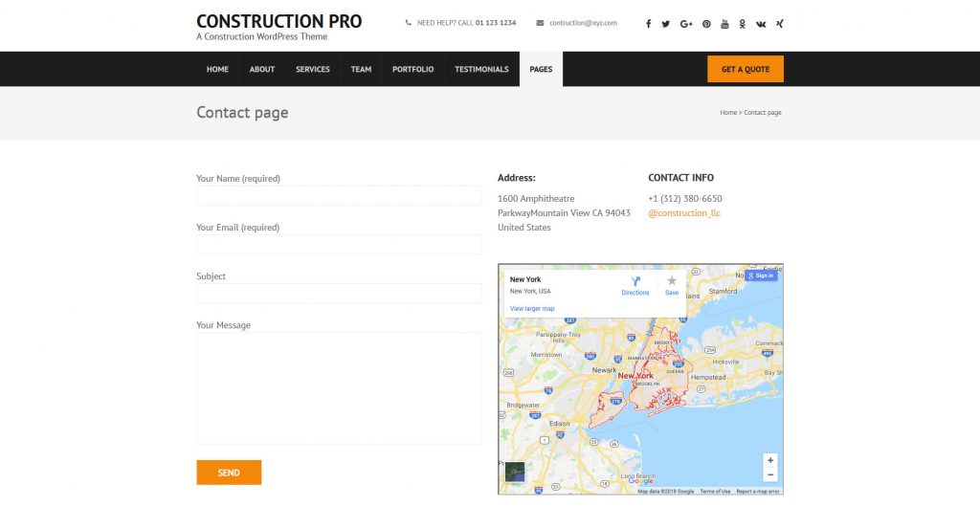Go to the Home menu item
This screenshot has width=980, height=528.
click(217, 70)
